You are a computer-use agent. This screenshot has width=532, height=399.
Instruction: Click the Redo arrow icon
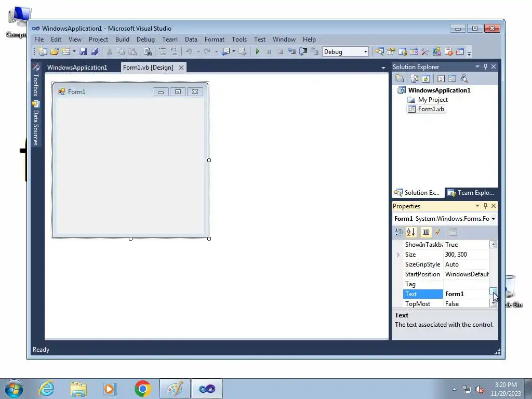[207, 51]
